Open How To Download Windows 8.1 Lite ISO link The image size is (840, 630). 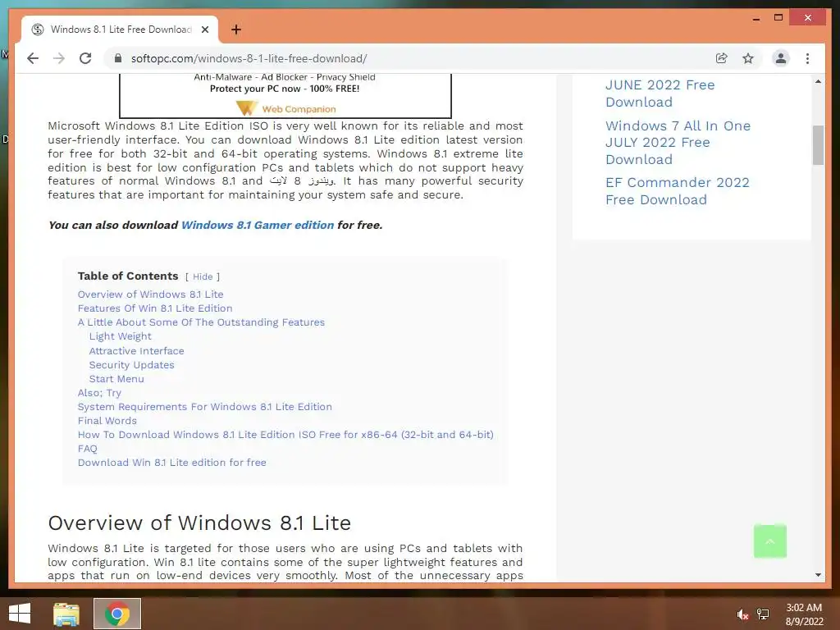coord(285,435)
